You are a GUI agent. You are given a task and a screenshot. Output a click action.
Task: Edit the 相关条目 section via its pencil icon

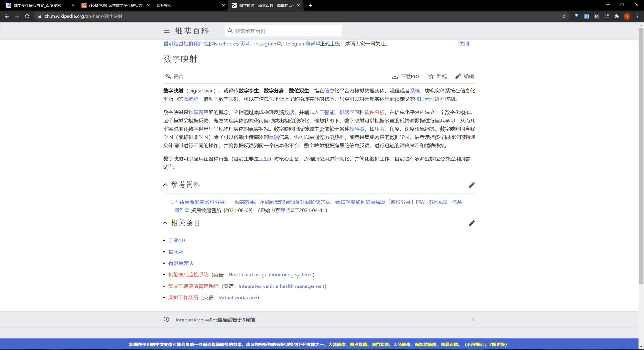[x=472, y=223]
